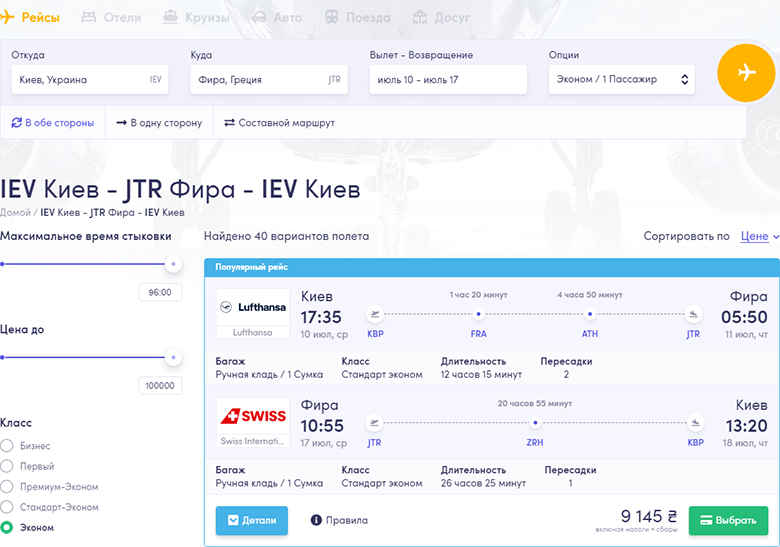Select the Первый class radio button

[x=7, y=466]
